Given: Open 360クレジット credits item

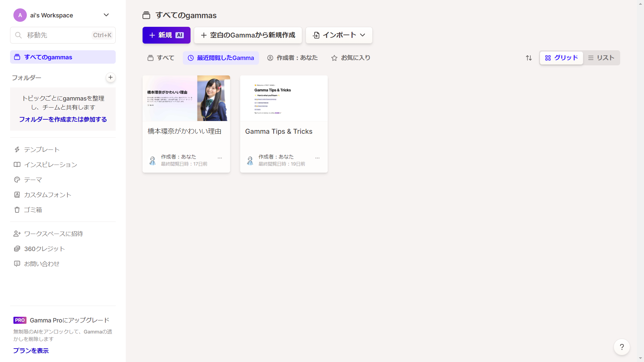Looking at the screenshot, I should tap(44, 249).
